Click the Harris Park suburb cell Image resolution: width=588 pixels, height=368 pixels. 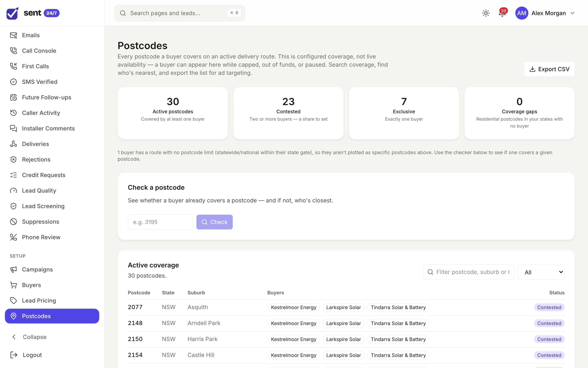click(x=202, y=339)
